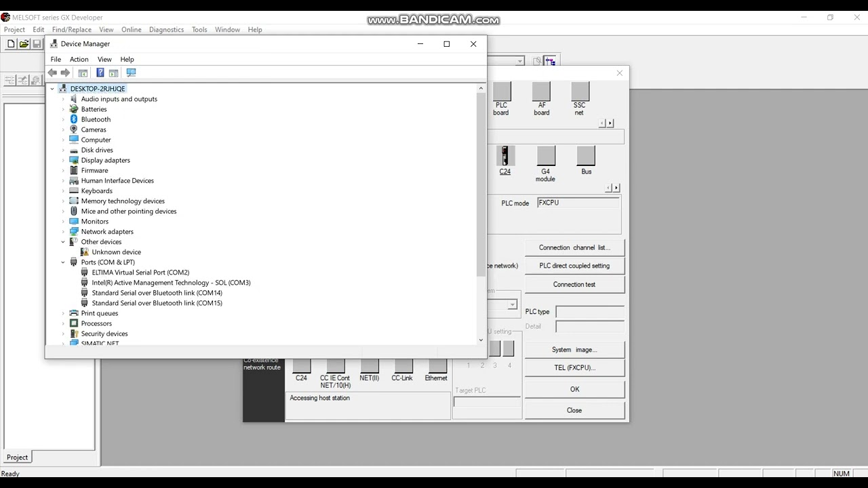Select Standard Serial over Bluetooth link (COM15)
The image size is (868, 488).
click(157, 303)
